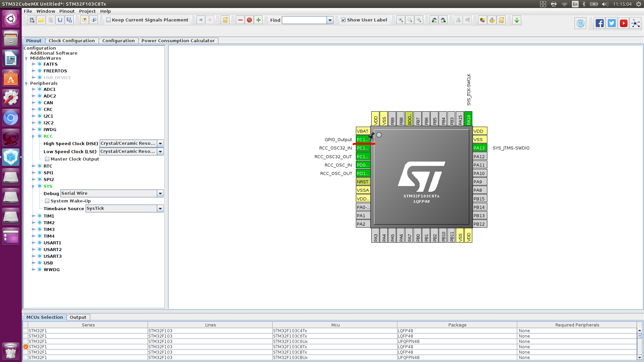Click the yellow report scroll icon right of gear
Image resolution: width=644 pixels, height=362 pixels.
pos(501,20)
